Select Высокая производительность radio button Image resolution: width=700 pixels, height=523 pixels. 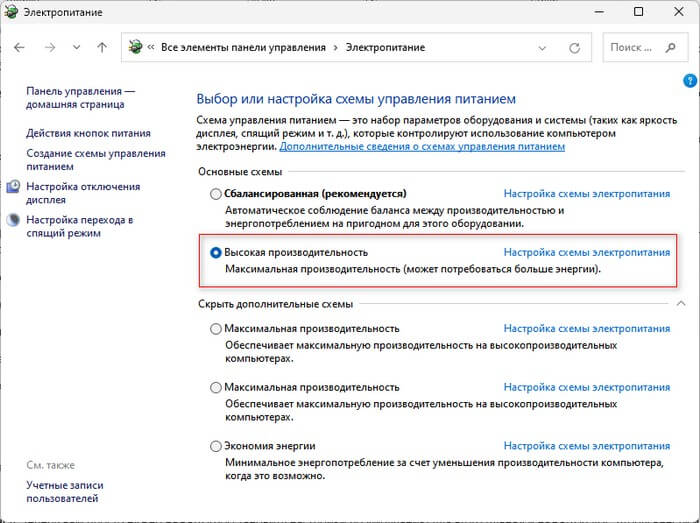(x=216, y=253)
